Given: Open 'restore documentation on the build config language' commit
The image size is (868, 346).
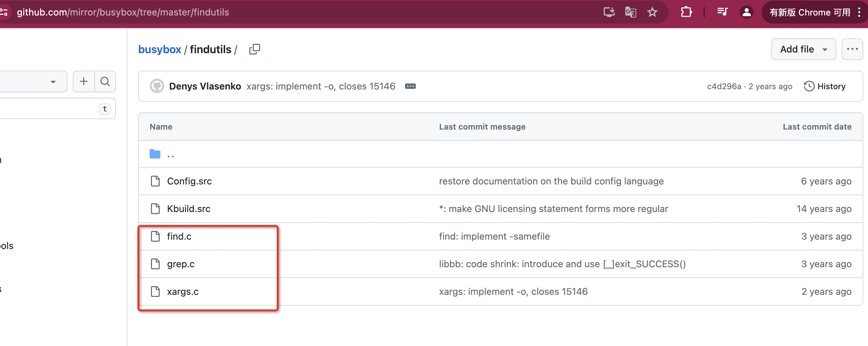Looking at the screenshot, I should point(551,181).
